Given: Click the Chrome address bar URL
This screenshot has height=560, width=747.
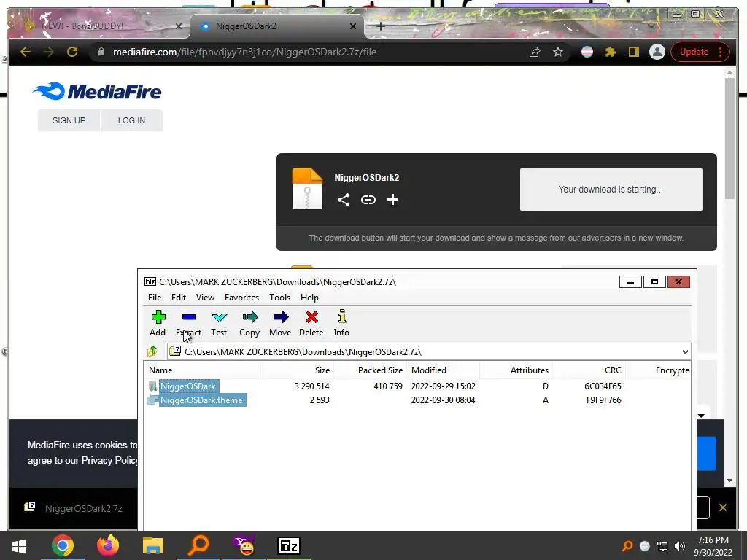Looking at the screenshot, I should (244, 52).
